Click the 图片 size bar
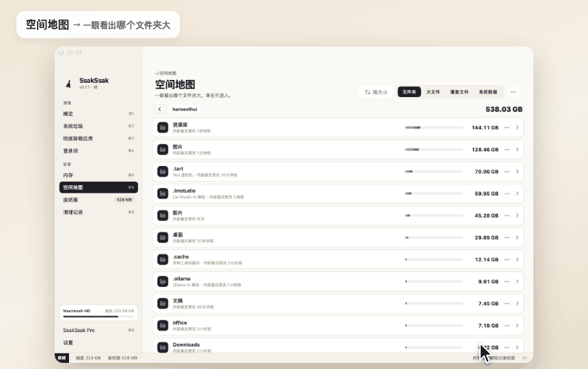 [434, 150]
